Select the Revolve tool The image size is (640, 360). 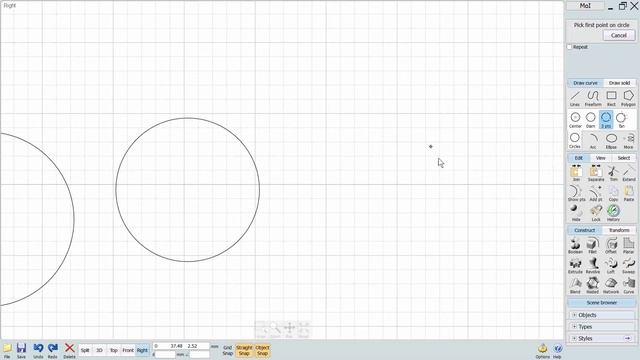click(x=593, y=265)
